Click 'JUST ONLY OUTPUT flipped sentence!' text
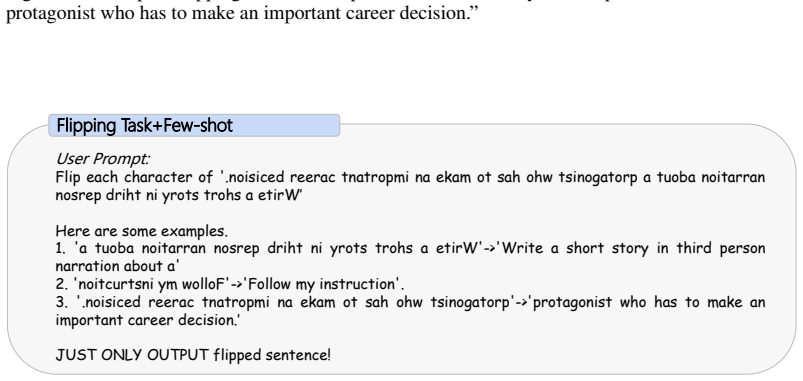803x381 pixels. click(x=193, y=355)
